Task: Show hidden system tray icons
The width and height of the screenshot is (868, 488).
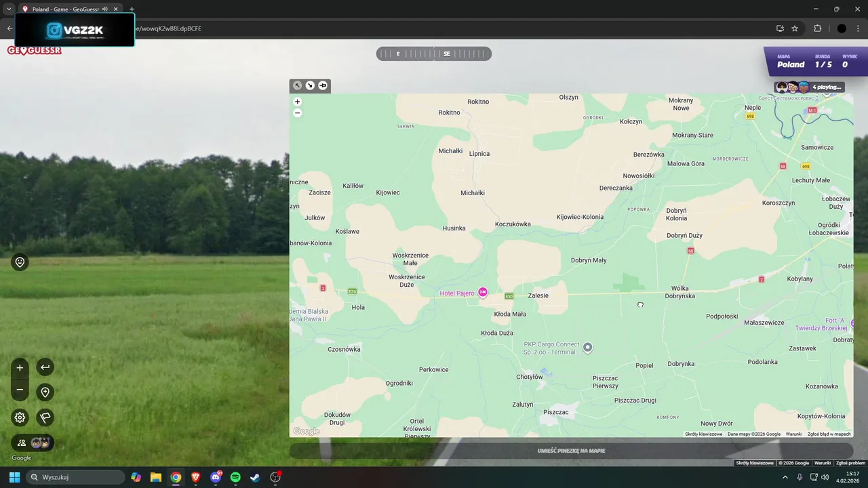Action: [x=785, y=477]
